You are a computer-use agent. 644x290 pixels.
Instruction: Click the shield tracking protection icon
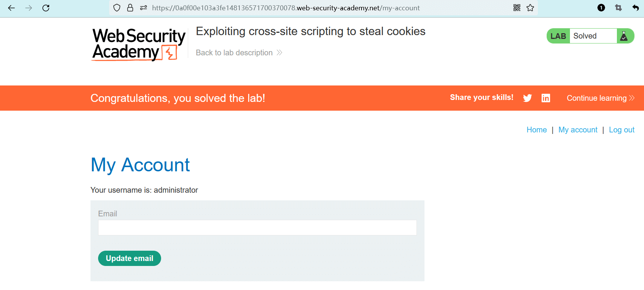(117, 8)
